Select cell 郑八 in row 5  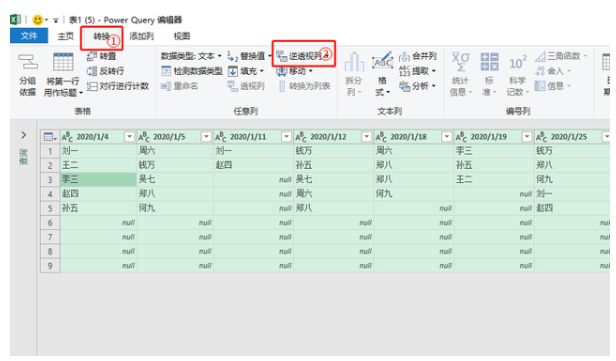pyautogui.click(x=334, y=208)
